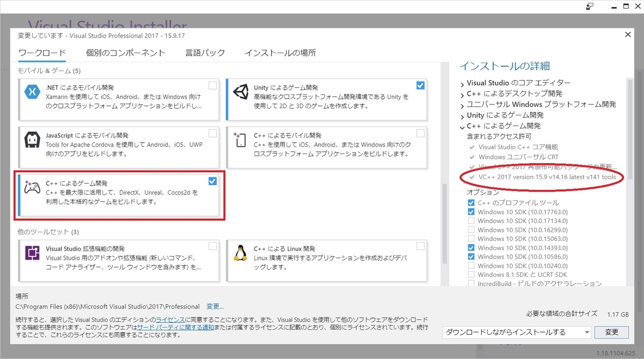
Task: Uncheck Windows 10 SDK (10.0.17763.0)
Action: coord(471,212)
